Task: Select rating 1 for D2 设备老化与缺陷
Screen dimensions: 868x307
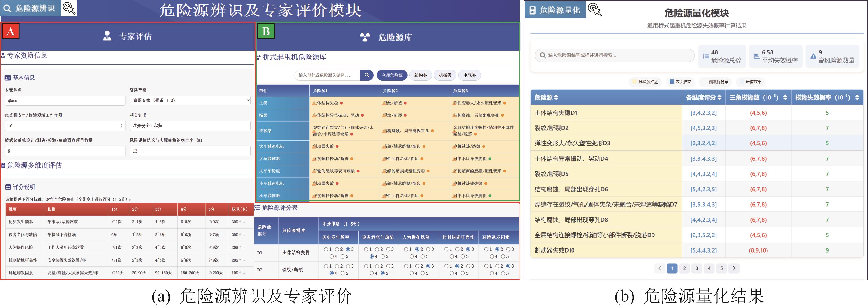Action: point(366,266)
